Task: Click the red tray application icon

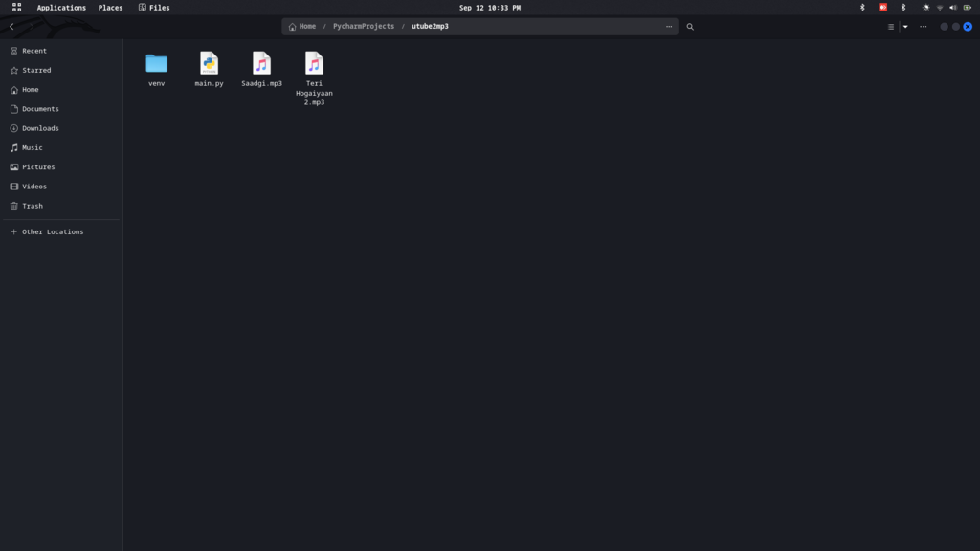Action: point(882,8)
